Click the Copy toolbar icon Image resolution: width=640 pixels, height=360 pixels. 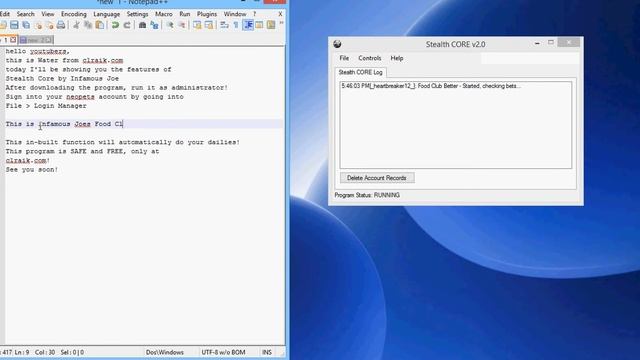coord(88,25)
